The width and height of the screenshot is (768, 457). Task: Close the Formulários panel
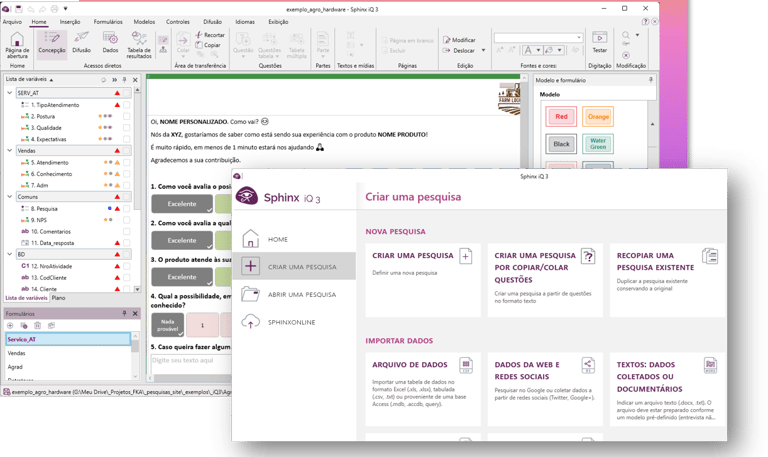pyautogui.click(x=135, y=313)
